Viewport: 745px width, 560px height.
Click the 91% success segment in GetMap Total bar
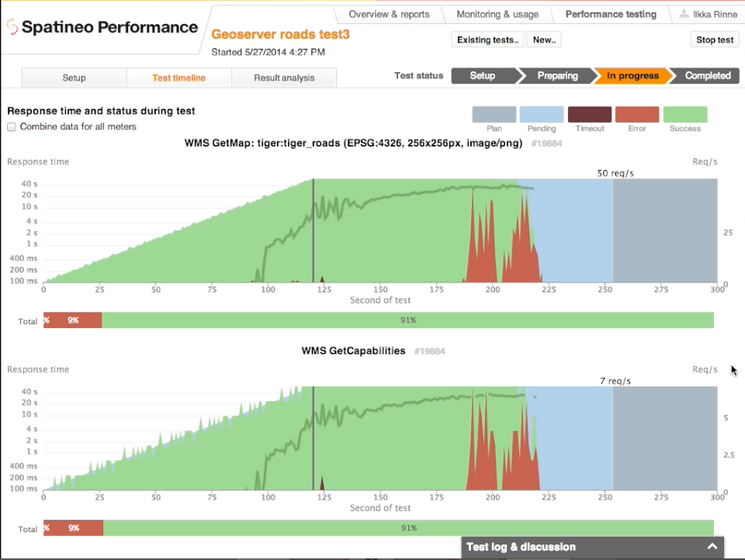tap(407, 320)
